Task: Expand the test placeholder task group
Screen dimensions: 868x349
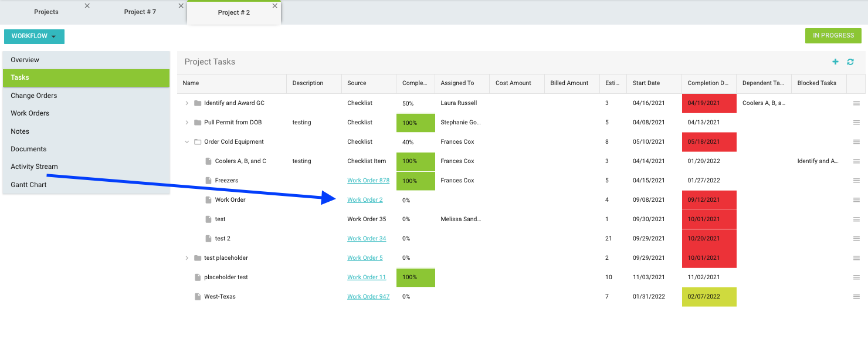Action: (187, 258)
